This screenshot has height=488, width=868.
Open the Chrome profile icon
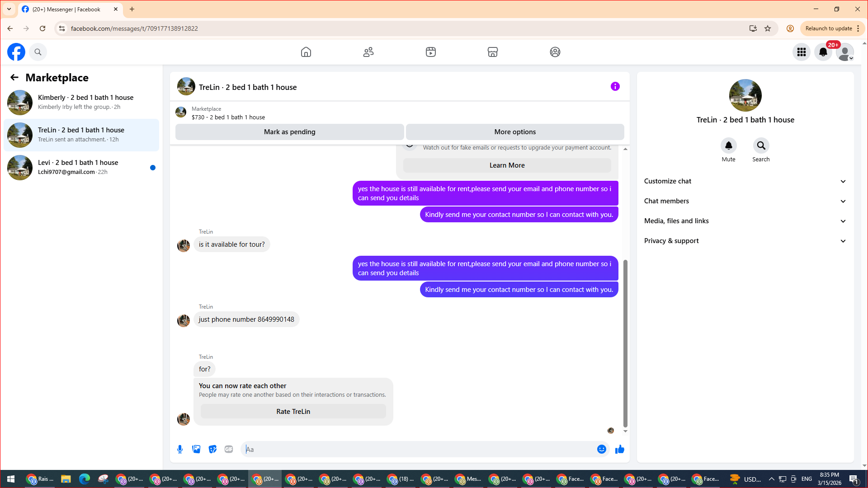pyautogui.click(x=790, y=28)
